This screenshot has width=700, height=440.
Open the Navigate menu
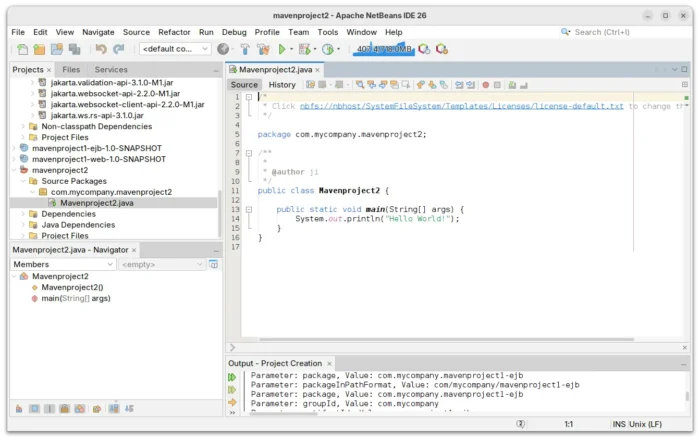(98, 32)
